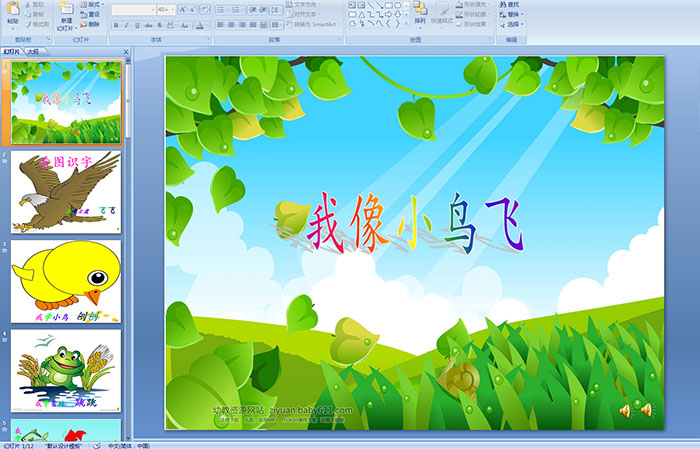Select slide 4 thumbnail with green frog

click(66, 370)
